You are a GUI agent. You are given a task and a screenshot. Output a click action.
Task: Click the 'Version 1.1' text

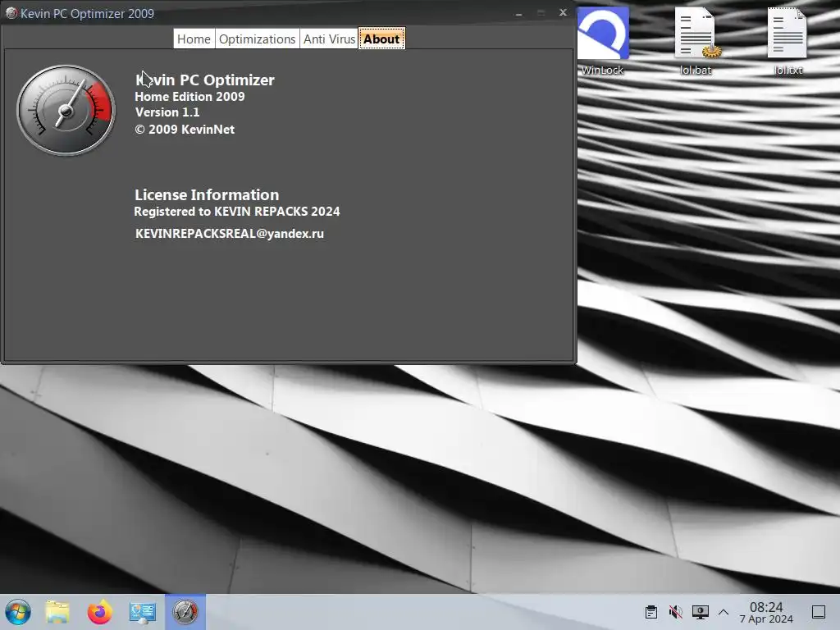click(167, 112)
